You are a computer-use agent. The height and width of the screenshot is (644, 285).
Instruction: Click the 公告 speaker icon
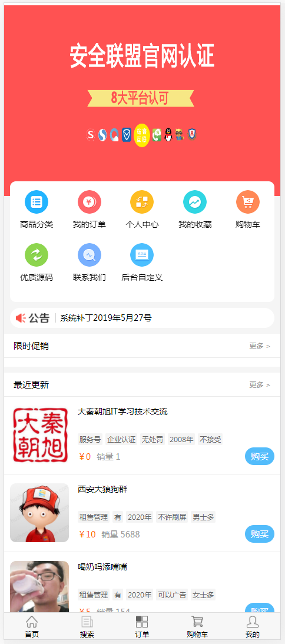21,318
